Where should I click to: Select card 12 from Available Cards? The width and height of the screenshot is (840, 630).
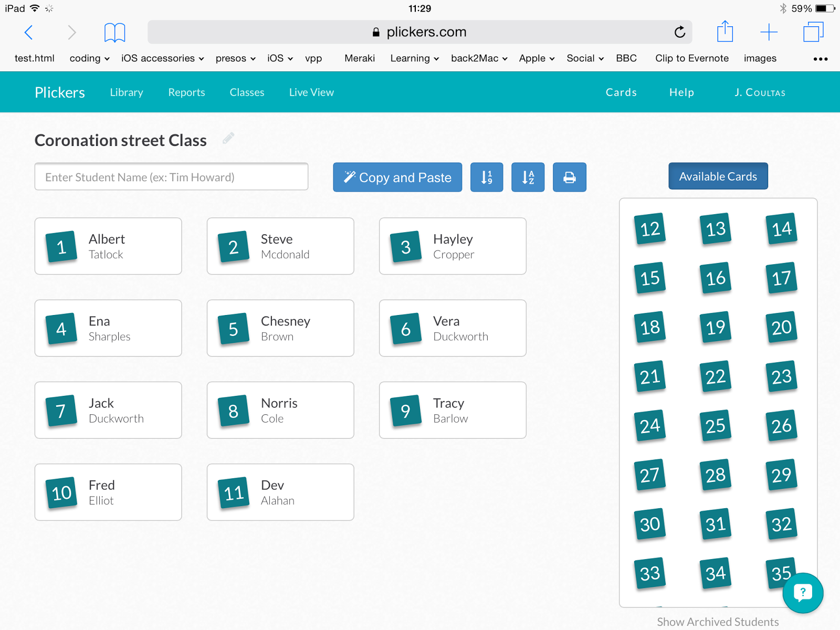[x=649, y=228]
